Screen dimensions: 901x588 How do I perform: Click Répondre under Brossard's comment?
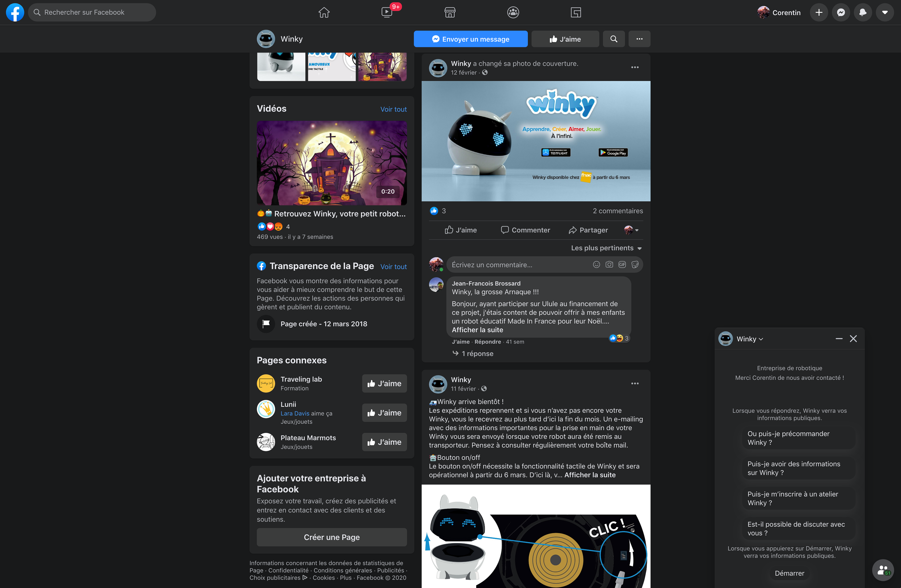(x=488, y=342)
